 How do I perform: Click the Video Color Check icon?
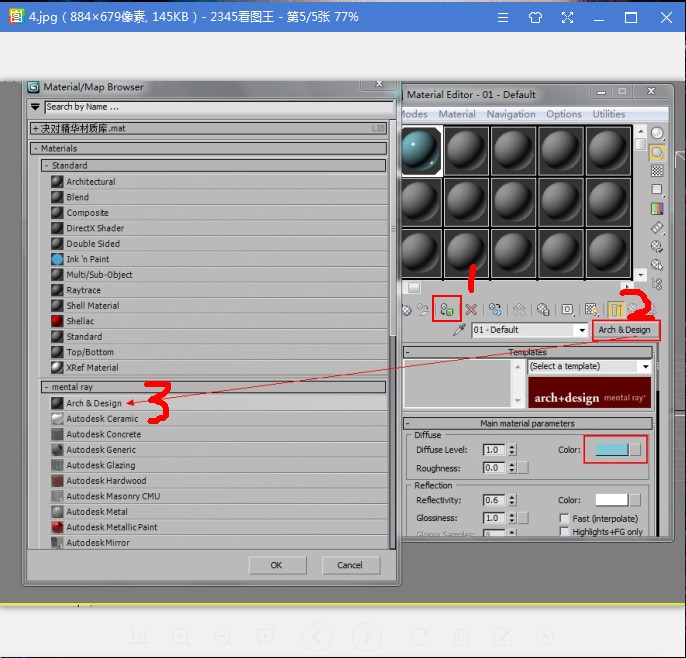(x=657, y=209)
